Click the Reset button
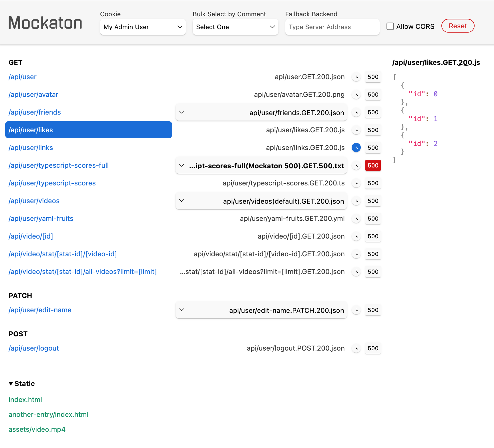The width and height of the screenshot is (494, 448). click(458, 26)
